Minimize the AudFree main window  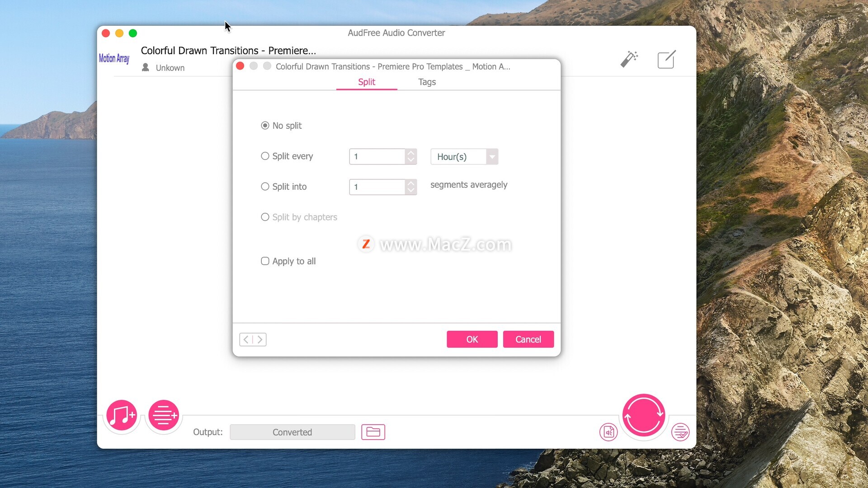pyautogui.click(x=119, y=33)
